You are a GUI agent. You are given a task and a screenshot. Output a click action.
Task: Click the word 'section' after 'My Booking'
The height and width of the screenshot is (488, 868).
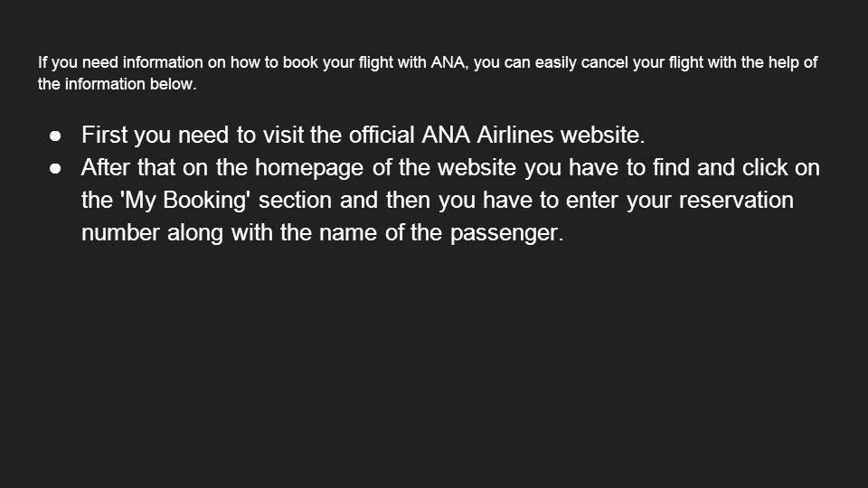coord(295,201)
